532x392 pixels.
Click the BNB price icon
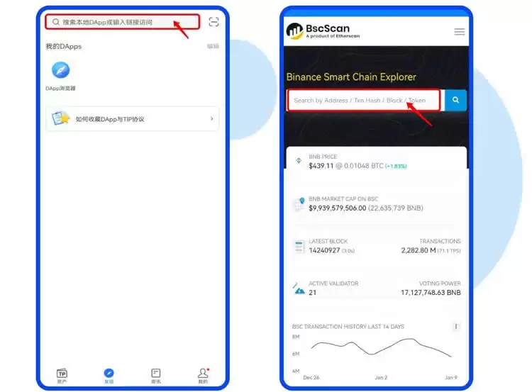[x=299, y=160]
